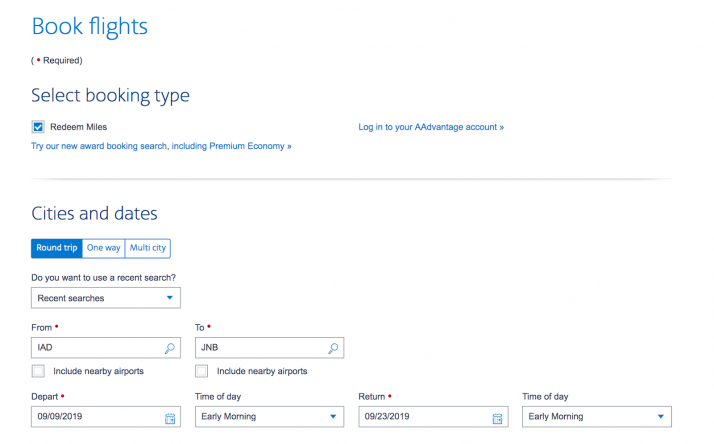Switch to the Multi city tab
The image size is (714, 444).
tap(148, 248)
